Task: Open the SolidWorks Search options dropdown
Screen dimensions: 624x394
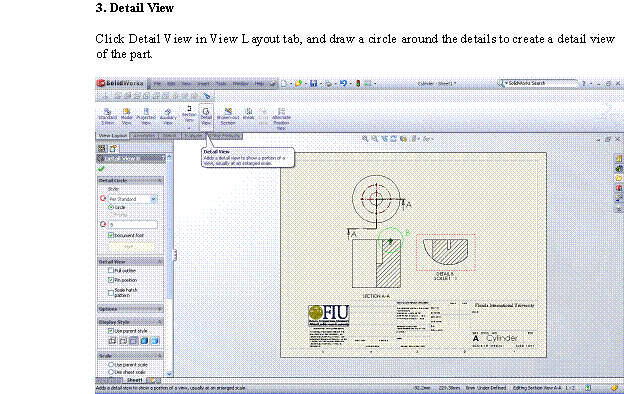Action: point(506,83)
